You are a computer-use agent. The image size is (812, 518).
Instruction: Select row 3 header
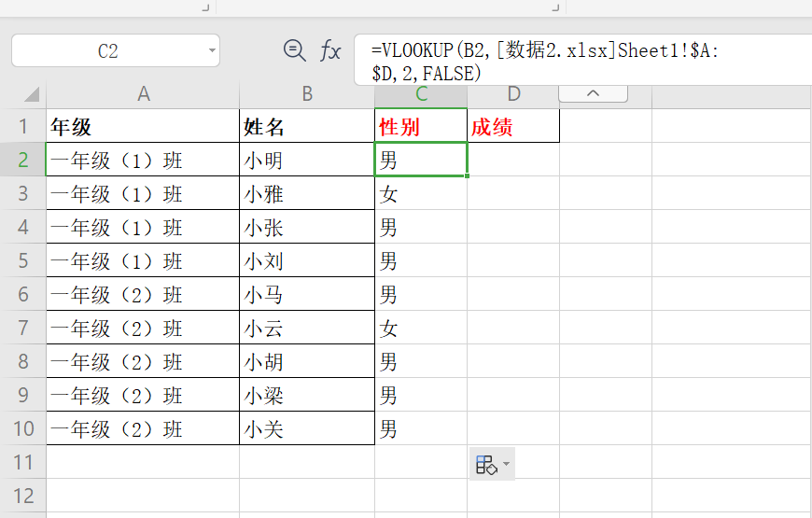pyautogui.click(x=22, y=193)
